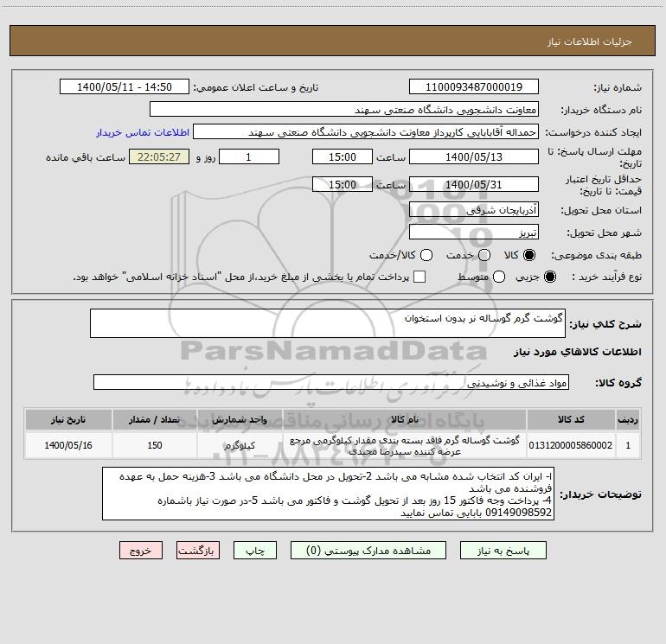666x644 pixels.
Task: Click the veal meat product name cell
Action: point(405,445)
